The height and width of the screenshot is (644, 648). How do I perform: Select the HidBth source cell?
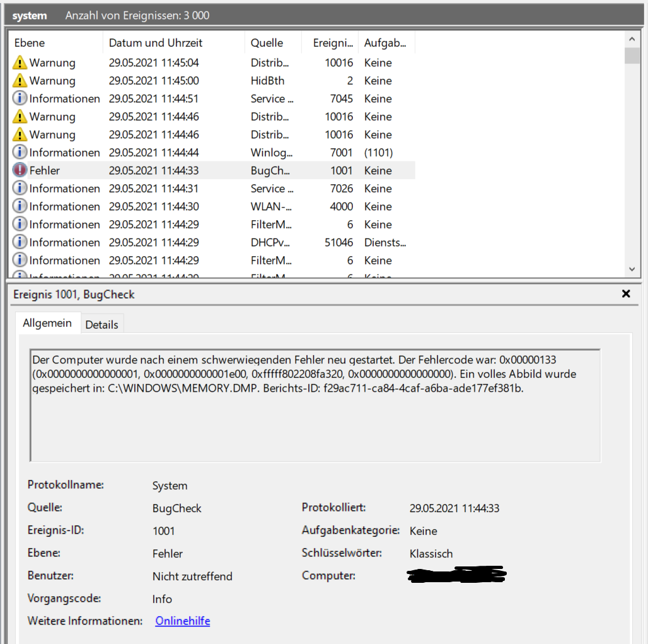(x=267, y=81)
